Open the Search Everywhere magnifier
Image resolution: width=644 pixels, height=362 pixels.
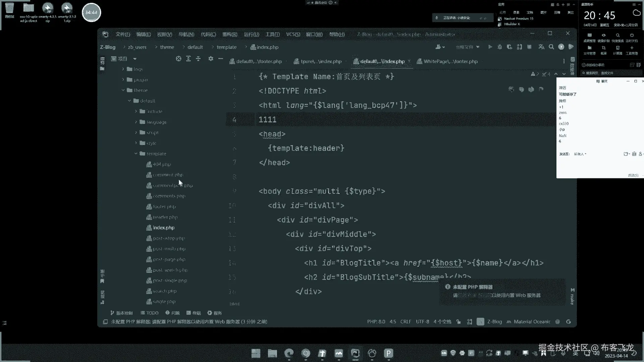click(551, 47)
